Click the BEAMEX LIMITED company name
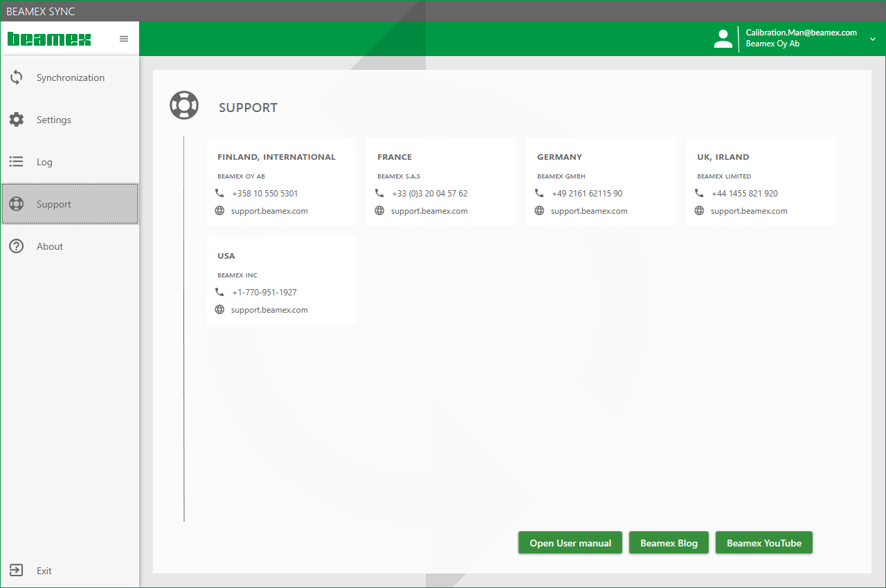The width and height of the screenshot is (886, 588). point(724,176)
